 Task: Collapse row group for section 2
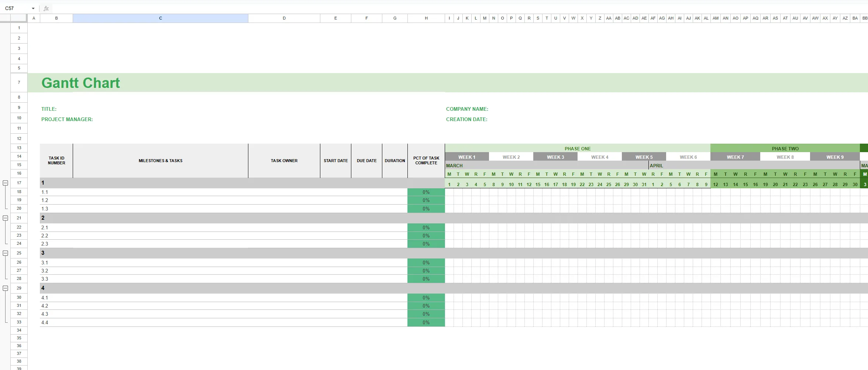coord(5,218)
